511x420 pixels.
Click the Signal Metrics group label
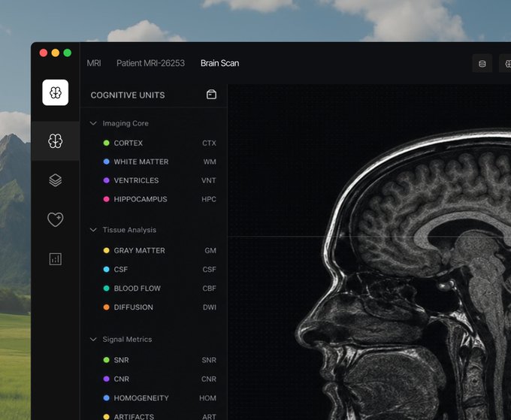127,340
